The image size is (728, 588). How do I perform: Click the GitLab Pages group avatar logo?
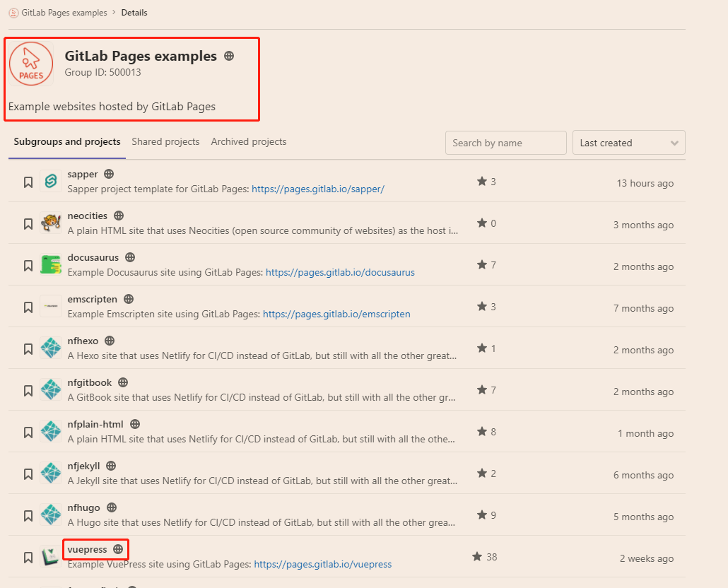31,64
